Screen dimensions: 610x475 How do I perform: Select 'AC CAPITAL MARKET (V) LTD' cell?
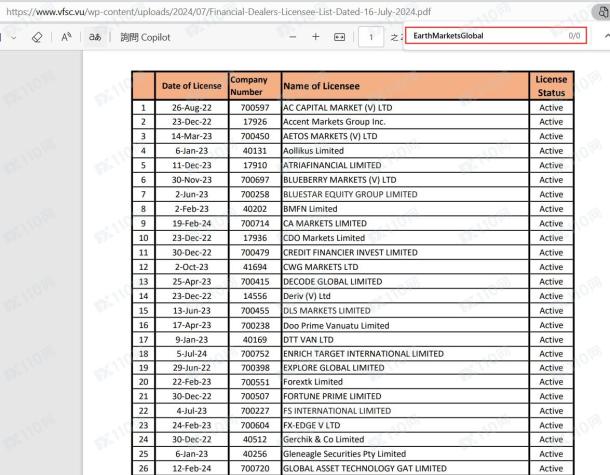(x=405, y=108)
